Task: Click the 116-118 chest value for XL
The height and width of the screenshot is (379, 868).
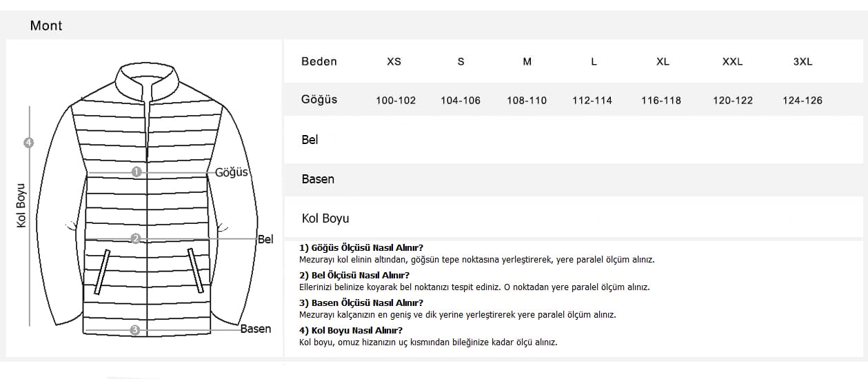Action: point(661,101)
